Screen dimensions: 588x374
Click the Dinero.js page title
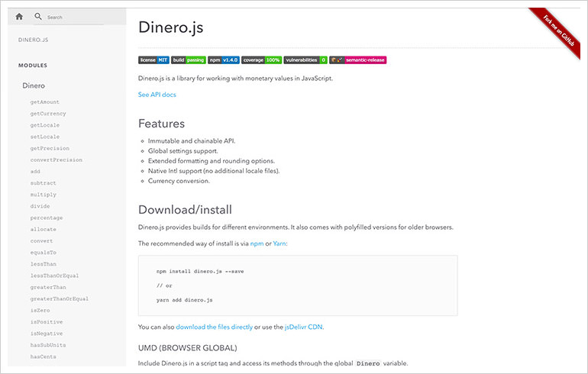(170, 27)
